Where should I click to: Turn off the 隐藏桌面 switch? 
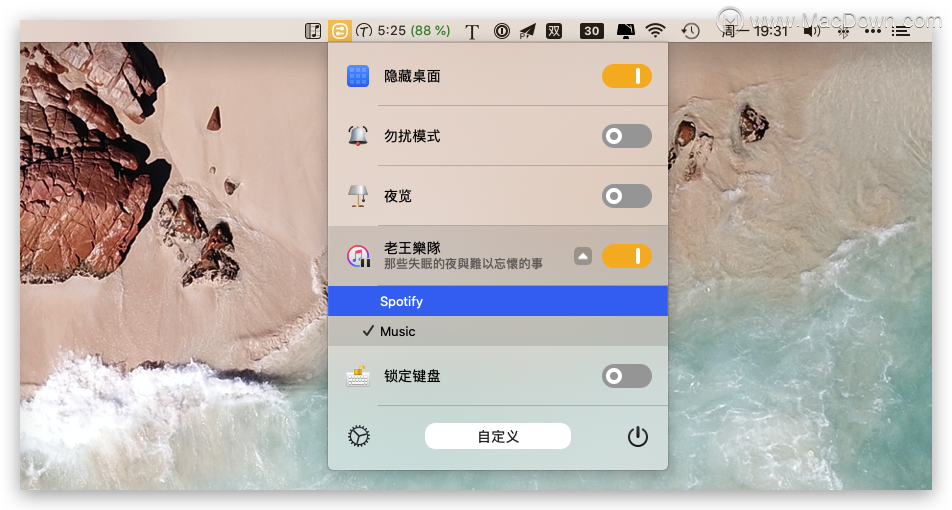(627, 76)
